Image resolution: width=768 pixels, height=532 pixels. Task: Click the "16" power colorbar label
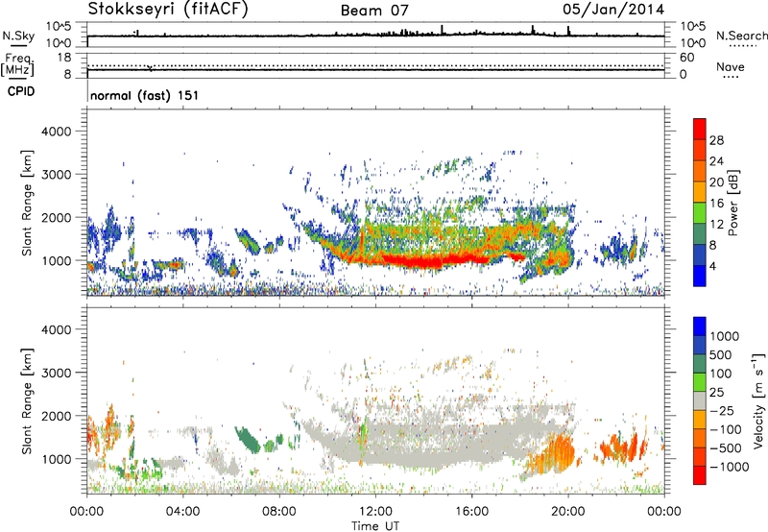coord(716,204)
